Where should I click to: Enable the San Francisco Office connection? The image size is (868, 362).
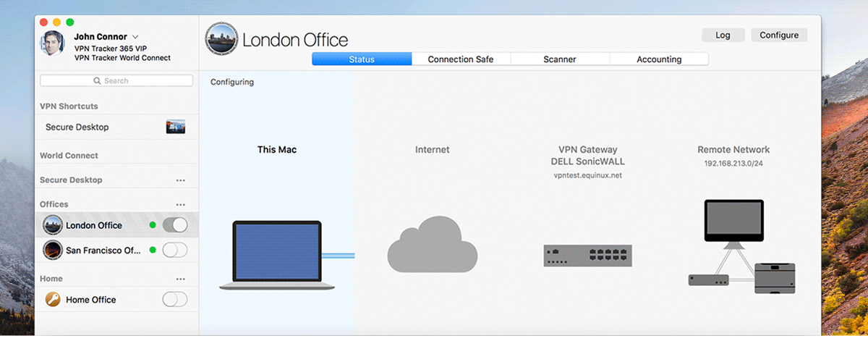click(x=175, y=251)
